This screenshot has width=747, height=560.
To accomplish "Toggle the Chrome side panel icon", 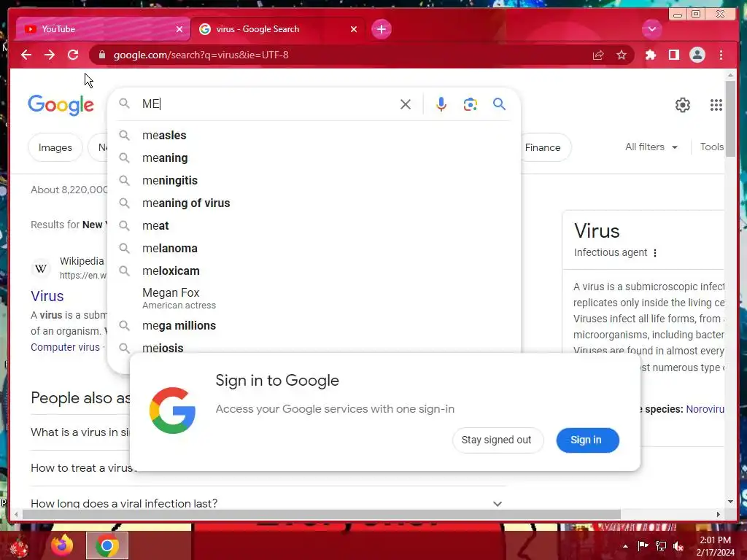I will click(673, 55).
